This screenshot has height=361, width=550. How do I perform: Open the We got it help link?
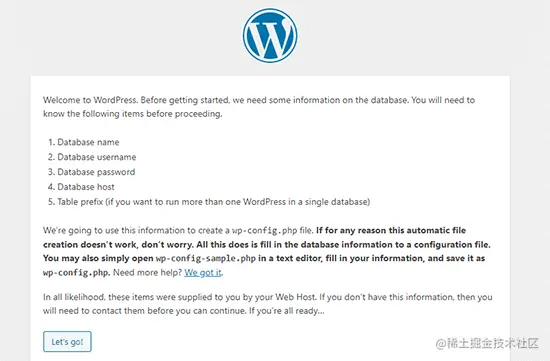pyautogui.click(x=203, y=272)
